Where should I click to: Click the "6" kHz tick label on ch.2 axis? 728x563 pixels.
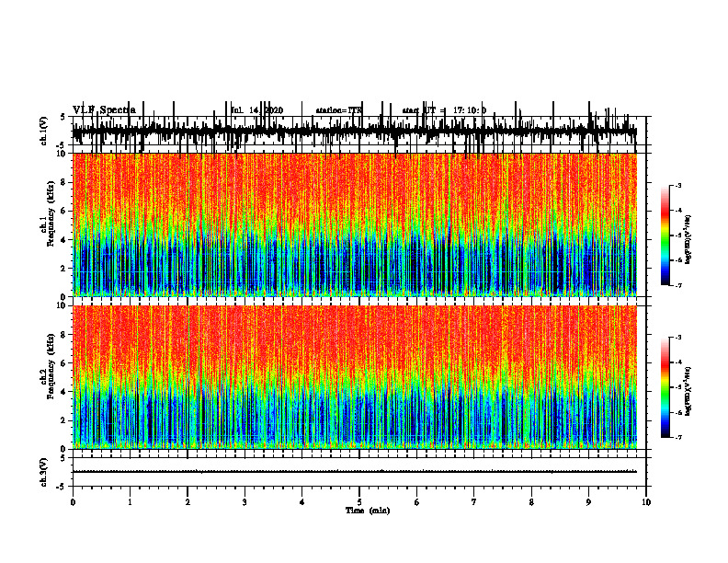[x=63, y=363]
